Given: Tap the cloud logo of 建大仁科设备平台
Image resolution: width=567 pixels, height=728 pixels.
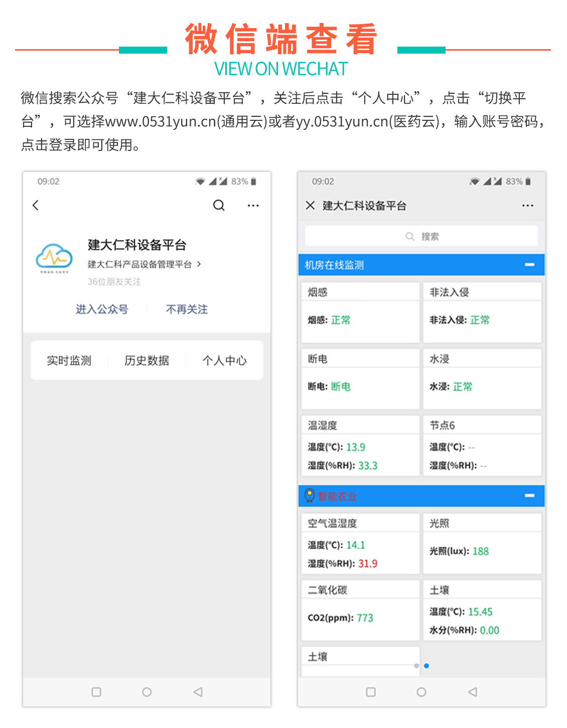Looking at the screenshot, I should [x=54, y=258].
